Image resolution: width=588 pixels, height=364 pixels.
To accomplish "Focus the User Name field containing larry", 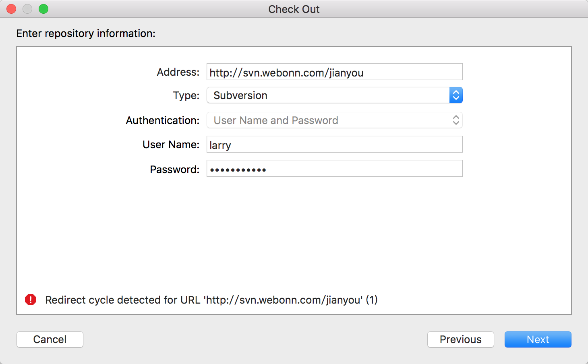I will point(334,145).
